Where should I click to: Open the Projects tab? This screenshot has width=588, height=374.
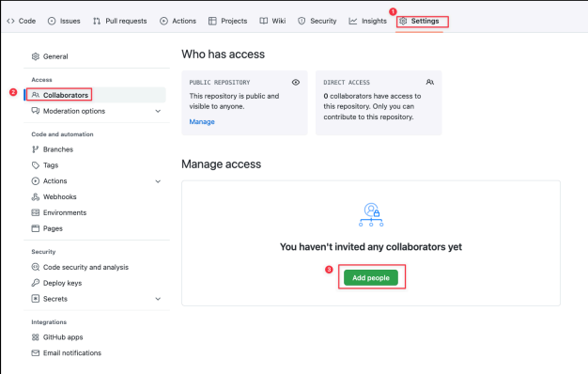point(228,21)
